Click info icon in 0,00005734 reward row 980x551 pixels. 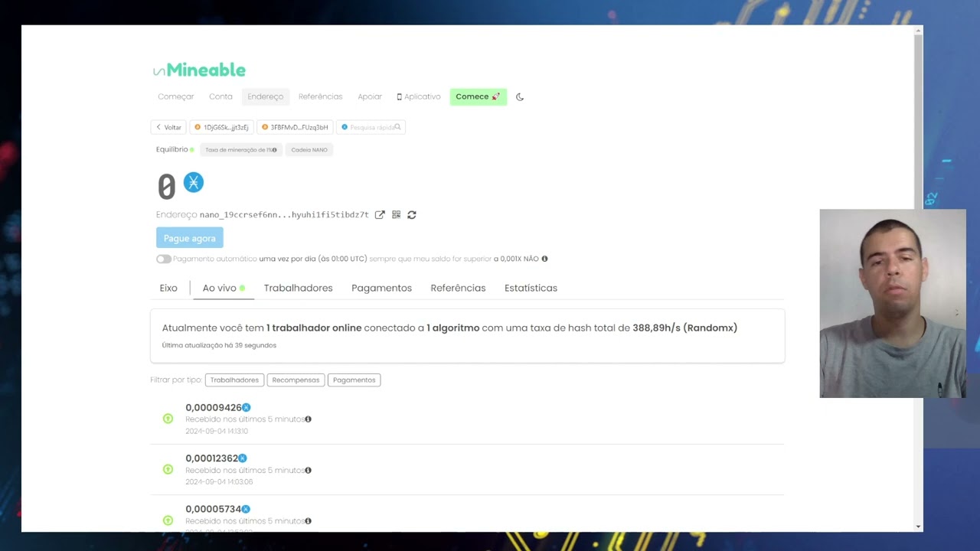tap(308, 521)
